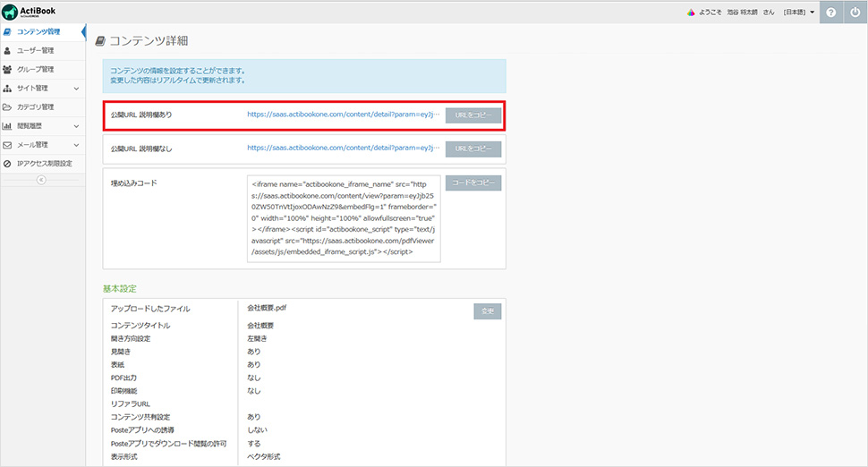The width and height of the screenshot is (868, 467).
Task: Click the chart icon beside 閲覧履歴
Action: 7,125
